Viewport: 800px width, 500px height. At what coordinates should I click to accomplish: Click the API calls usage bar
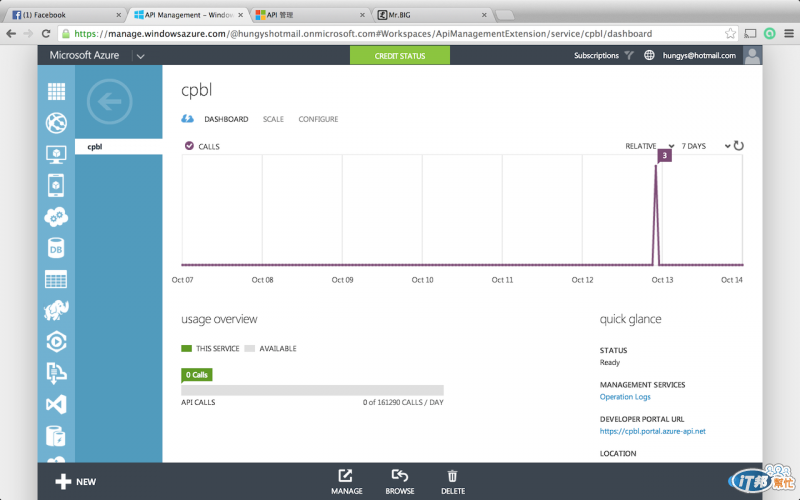[312, 390]
